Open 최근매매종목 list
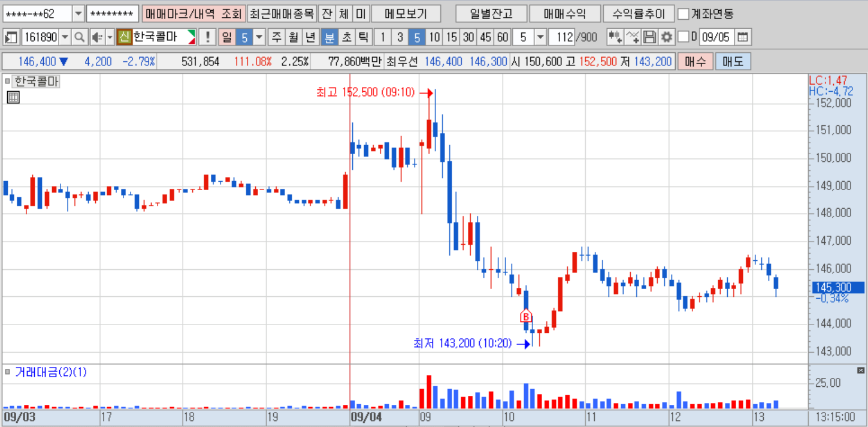Viewport: 868px width, 427px height. [282, 13]
